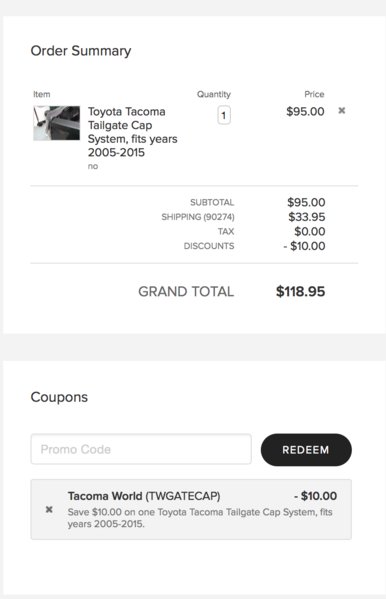This screenshot has width=386, height=599.
Task: Click the Quantity column header
Action: [214, 94]
